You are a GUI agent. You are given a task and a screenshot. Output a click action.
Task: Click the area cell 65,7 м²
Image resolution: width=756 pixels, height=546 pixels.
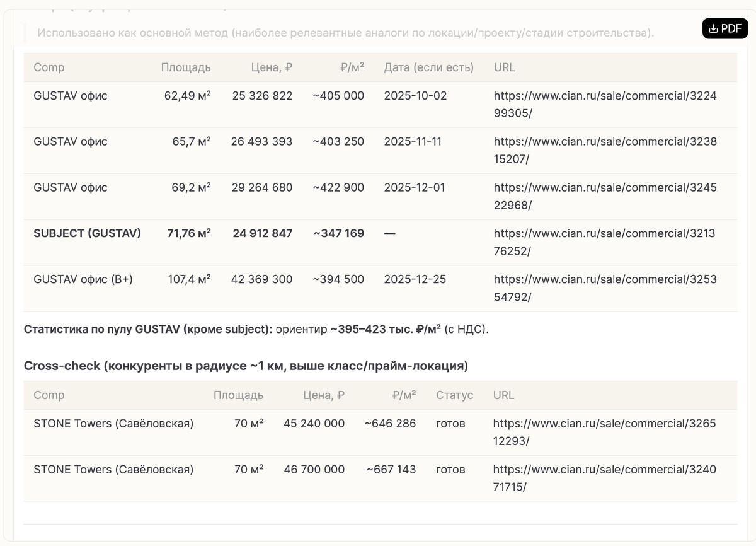[192, 142]
